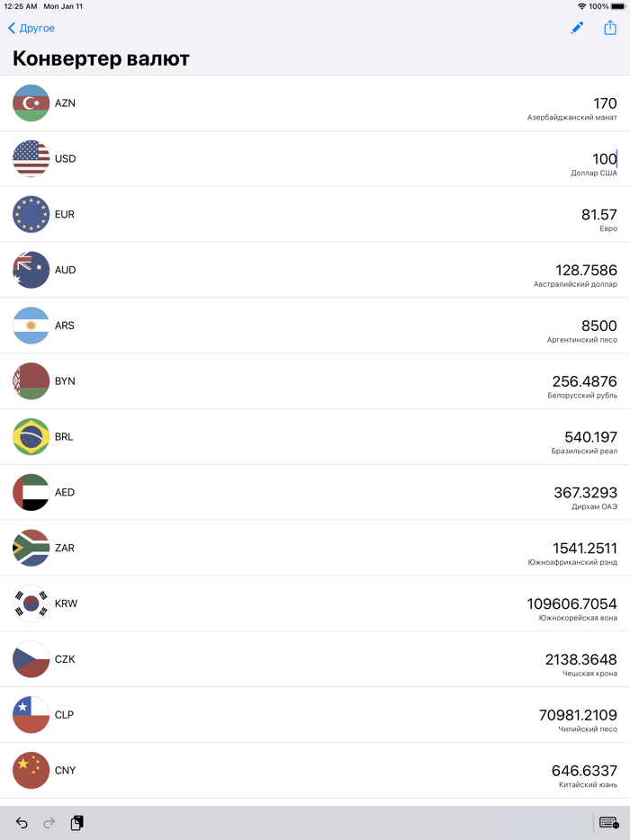Select the ARS amount 8500

click(599, 326)
